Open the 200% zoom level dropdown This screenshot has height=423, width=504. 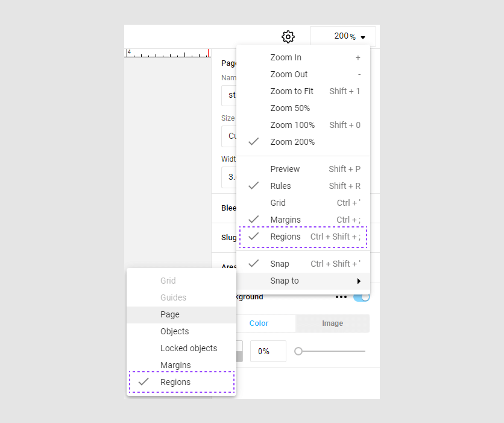coord(343,37)
